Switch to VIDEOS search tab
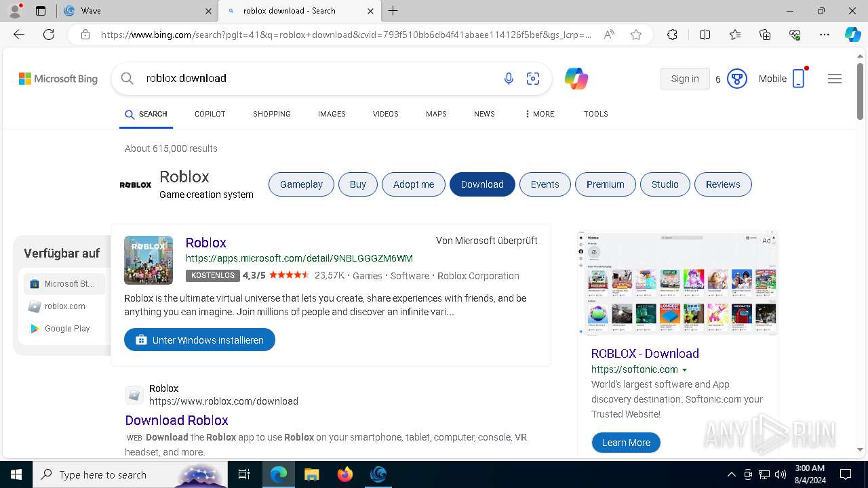Viewport: 868px width, 488px height. click(x=386, y=114)
